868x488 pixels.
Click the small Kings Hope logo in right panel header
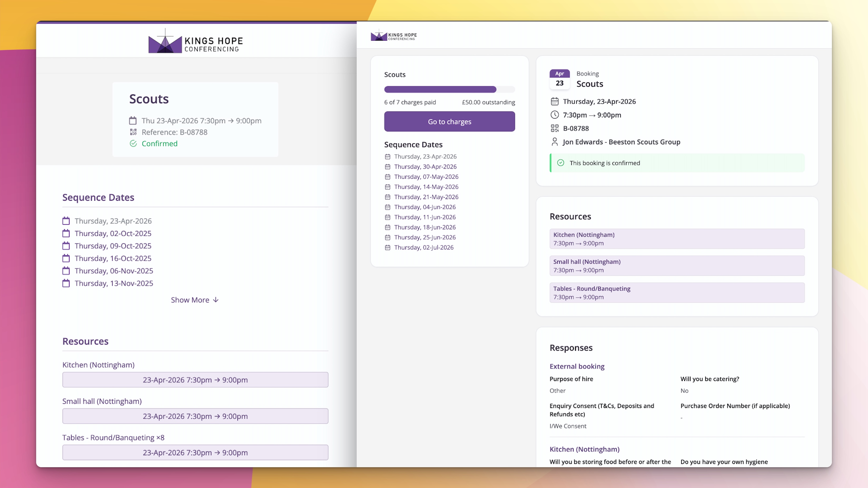click(393, 35)
